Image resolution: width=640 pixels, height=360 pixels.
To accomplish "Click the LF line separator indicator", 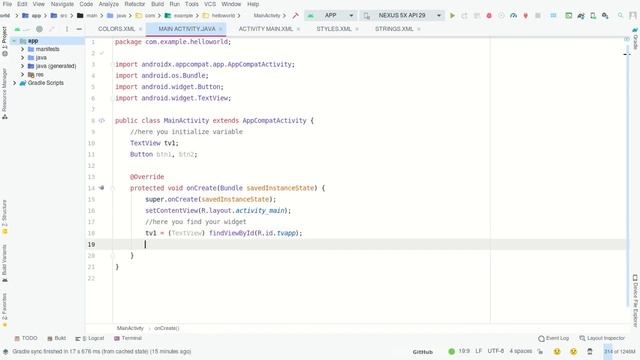I will tap(479, 351).
